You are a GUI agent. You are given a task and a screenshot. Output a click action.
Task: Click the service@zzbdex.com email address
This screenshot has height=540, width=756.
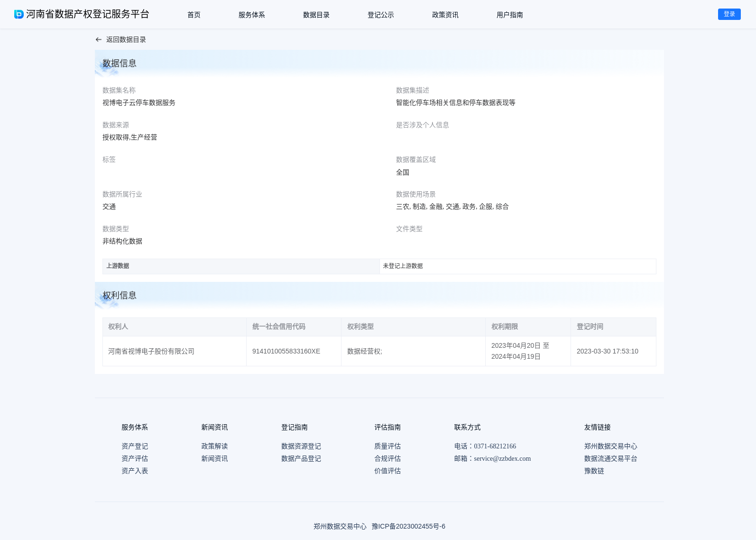pyautogui.click(x=502, y=458)
